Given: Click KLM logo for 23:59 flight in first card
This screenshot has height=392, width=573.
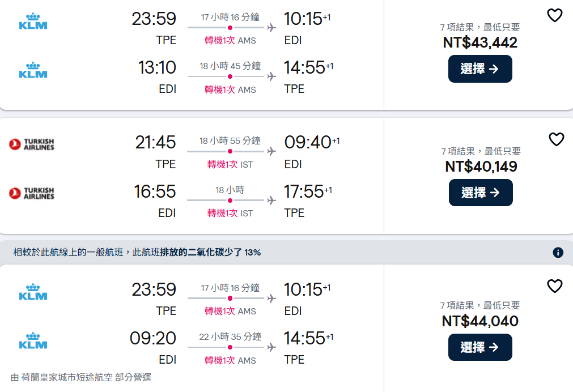Looking at the screenshot, I should pyautogui.click(x=33, y=22).
